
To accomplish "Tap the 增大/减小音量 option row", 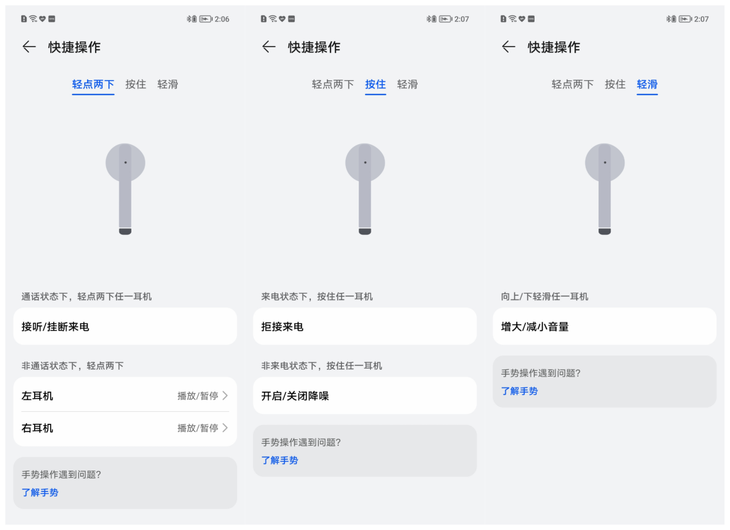I will tap(605, 327).
